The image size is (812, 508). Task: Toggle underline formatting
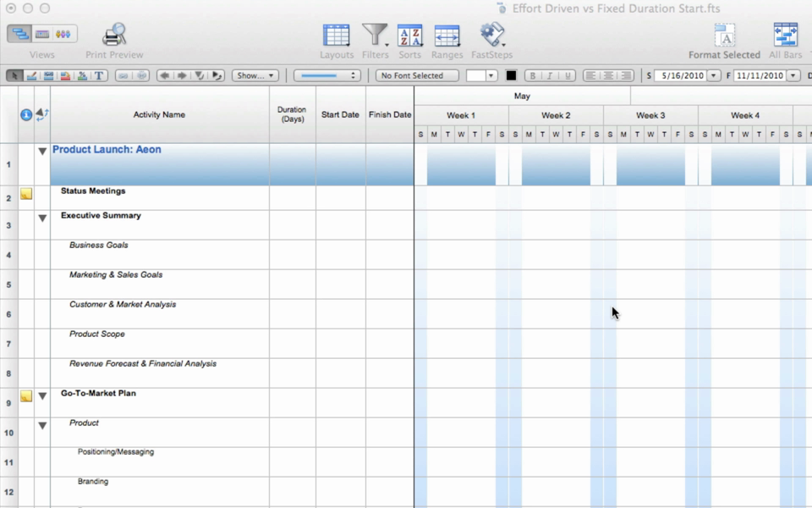[x=568, y=75]
